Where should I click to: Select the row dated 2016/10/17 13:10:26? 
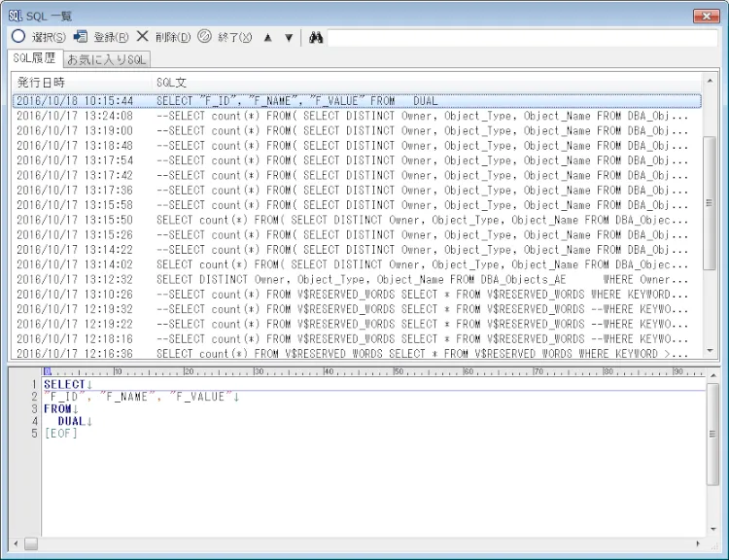(x=357, y=295)
